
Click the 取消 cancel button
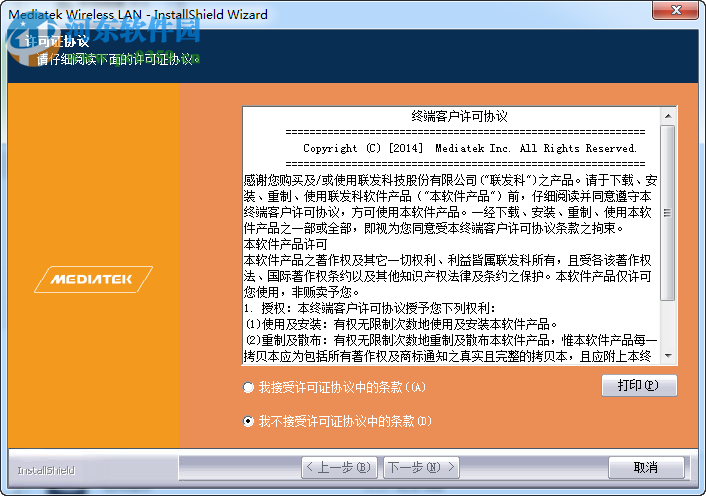tap(646, 468)
